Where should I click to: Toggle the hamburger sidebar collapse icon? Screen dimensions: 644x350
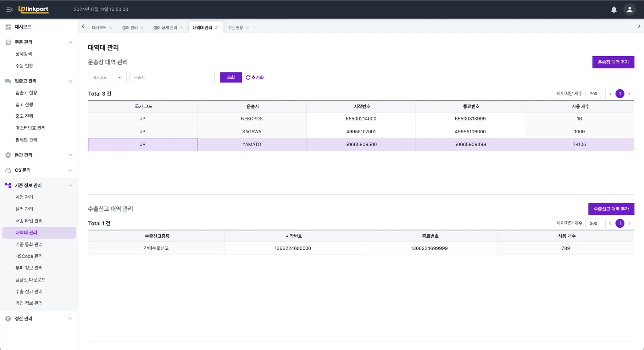click(9, 9)
